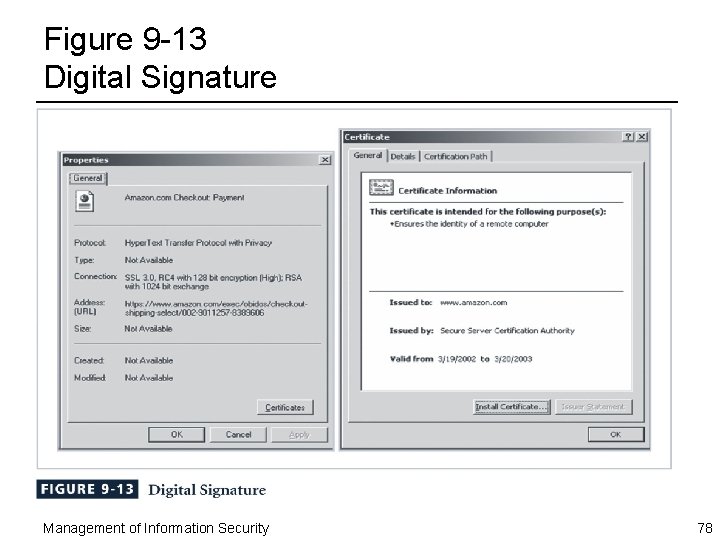Click the Type value 'Not Available'
The width and height of the screenshot is (720, 540).
point(149,260)
